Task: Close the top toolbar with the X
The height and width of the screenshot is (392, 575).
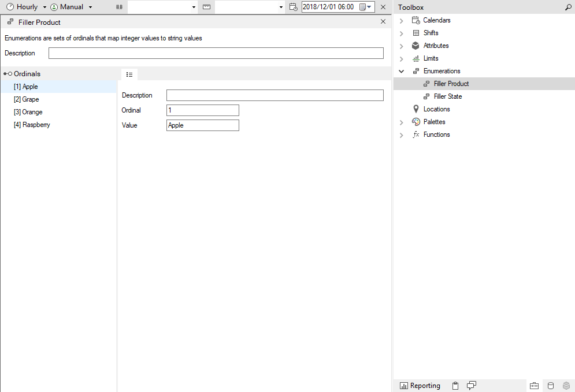Action: (383, 7)
